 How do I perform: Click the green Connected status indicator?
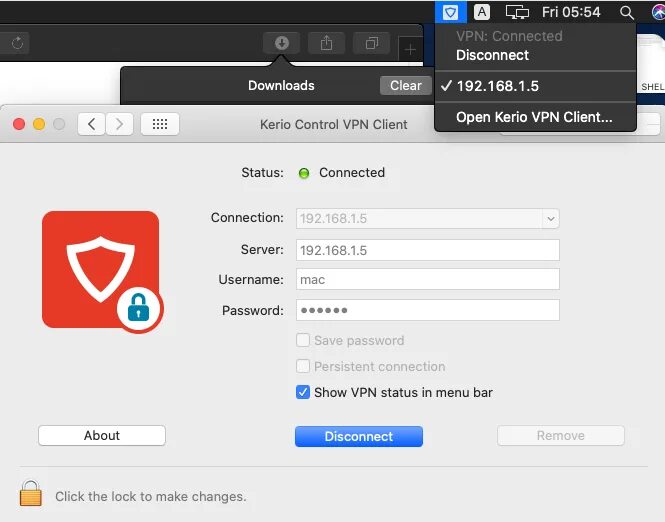[x=304, y=173]
